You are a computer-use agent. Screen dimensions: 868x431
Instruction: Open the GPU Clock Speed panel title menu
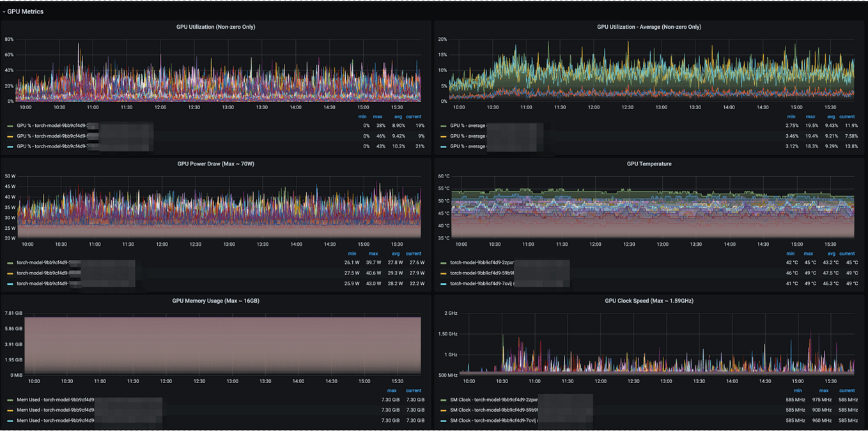[649, 301]
